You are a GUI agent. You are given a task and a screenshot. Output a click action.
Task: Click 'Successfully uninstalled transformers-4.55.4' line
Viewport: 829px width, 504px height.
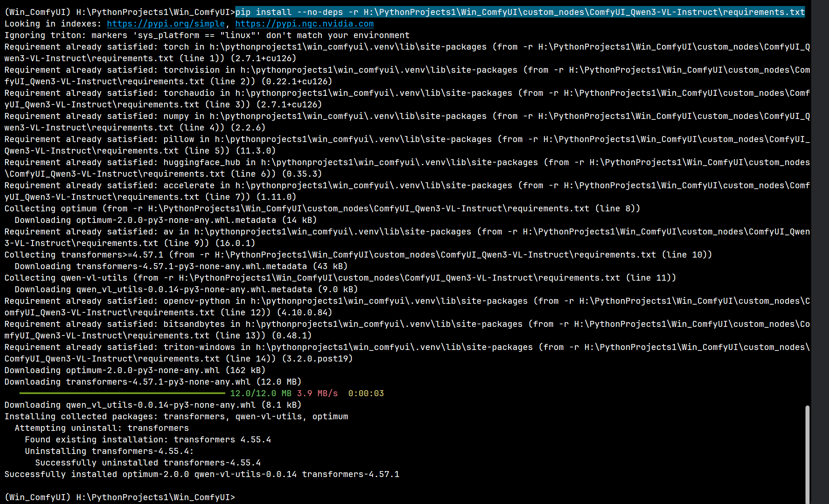coord(148,463)
